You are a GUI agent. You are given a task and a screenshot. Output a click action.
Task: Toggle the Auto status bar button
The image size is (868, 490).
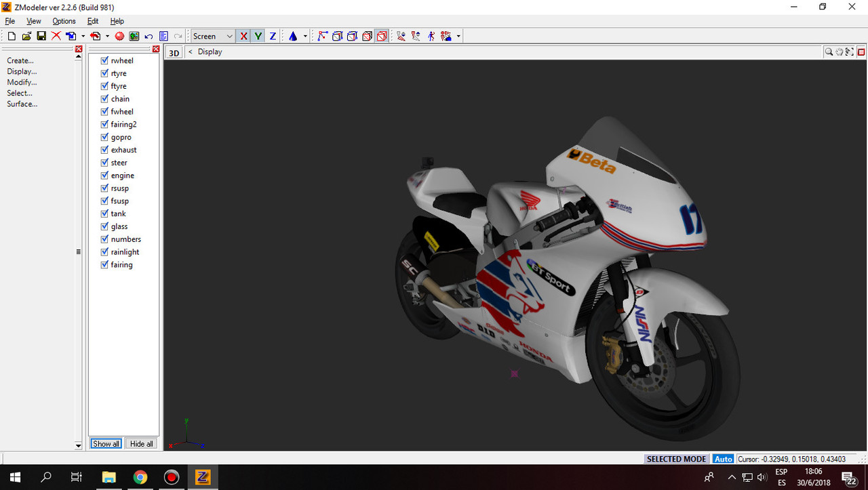click(724, 459)
